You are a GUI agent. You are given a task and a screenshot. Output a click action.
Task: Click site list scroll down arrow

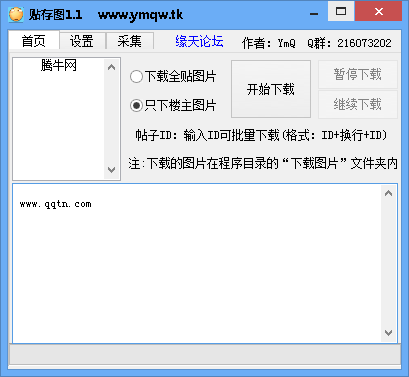click(x=112, y=169)
